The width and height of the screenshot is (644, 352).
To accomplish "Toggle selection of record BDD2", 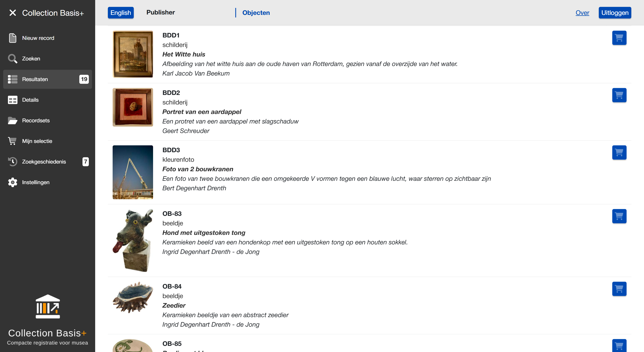I will (x=619, y=95).
